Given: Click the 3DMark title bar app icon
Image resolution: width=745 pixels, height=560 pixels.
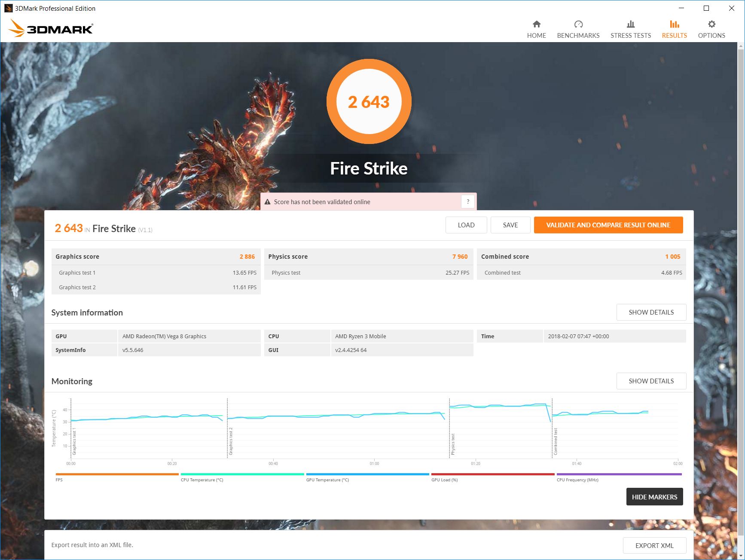Looking at the screenshot, I should (x=8, y=8).
